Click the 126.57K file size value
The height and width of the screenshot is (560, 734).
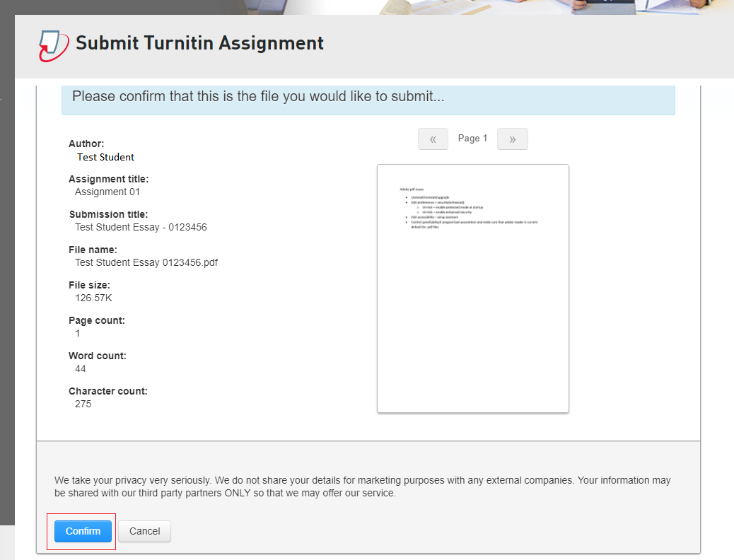click(93, 298)
